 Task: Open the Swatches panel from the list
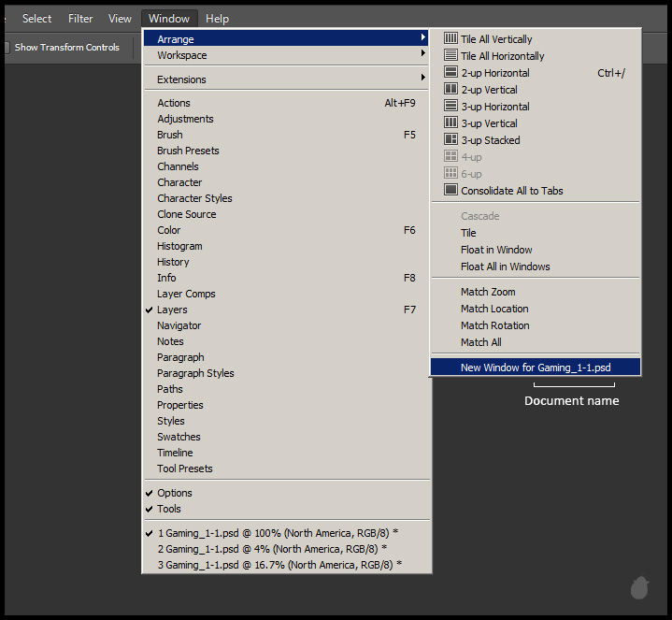pyautogui.click(x=179, y=437)
